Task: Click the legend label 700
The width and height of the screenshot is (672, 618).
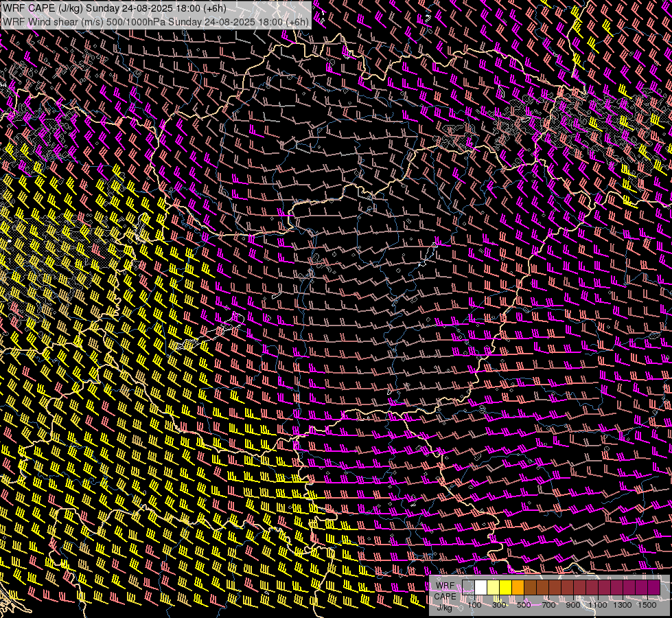Action: pyautogui.click(x=548, y=605)
